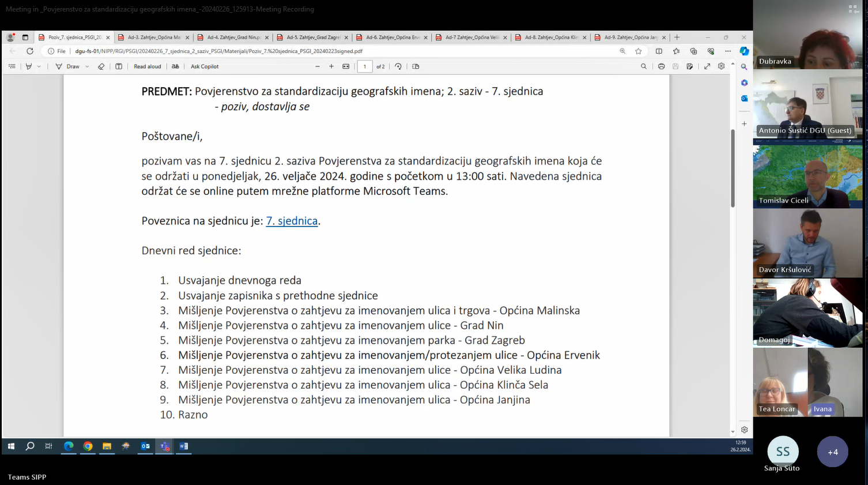Click the Edge sidebar search icon

744,67
